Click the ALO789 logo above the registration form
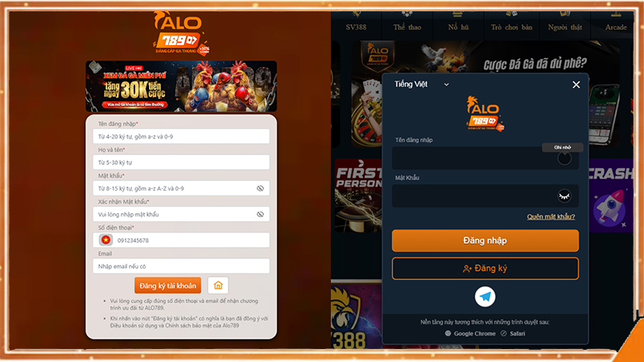The width and height of the screenshot is (644, 362). (x=182, y=33)
